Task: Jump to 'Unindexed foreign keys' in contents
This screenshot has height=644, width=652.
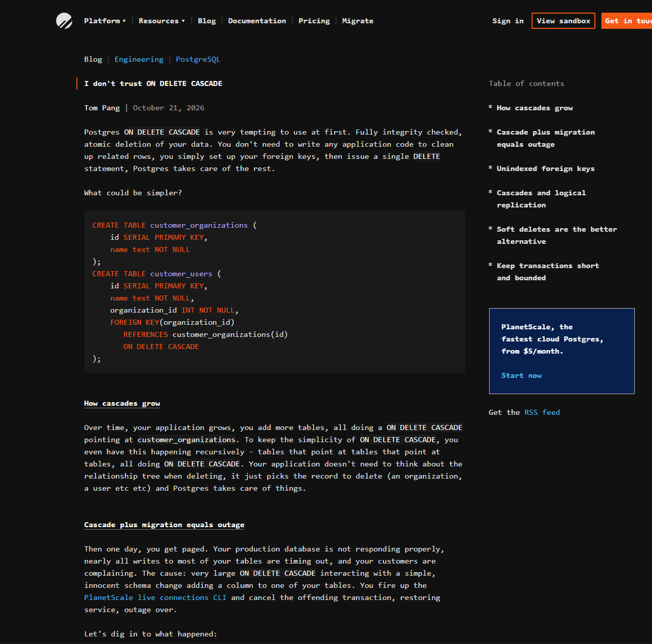Action: click(546, 168)
